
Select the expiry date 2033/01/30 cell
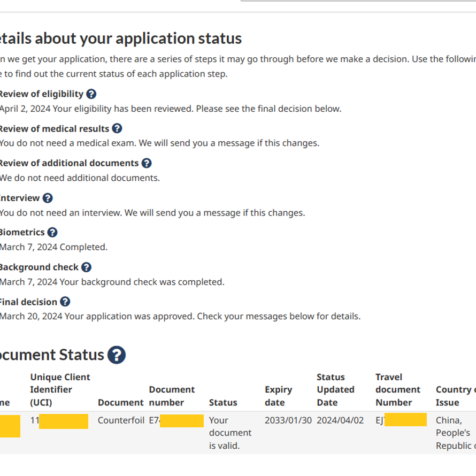point(288,420)
